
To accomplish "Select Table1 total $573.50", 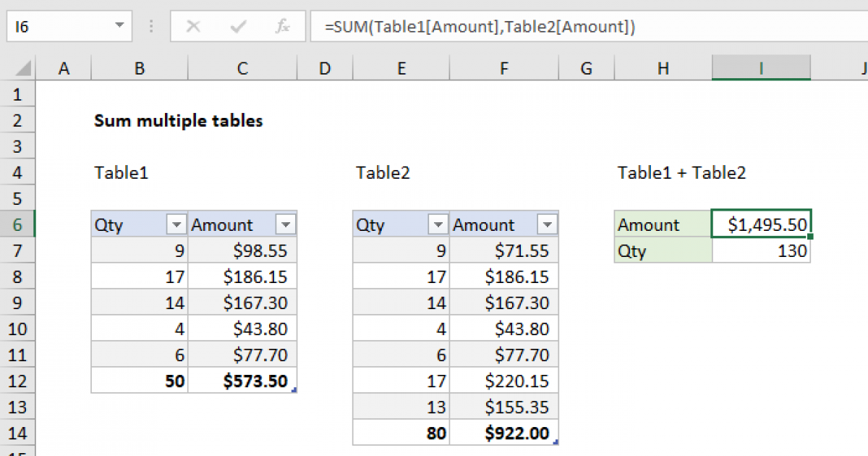I will (x=242, y=381).
